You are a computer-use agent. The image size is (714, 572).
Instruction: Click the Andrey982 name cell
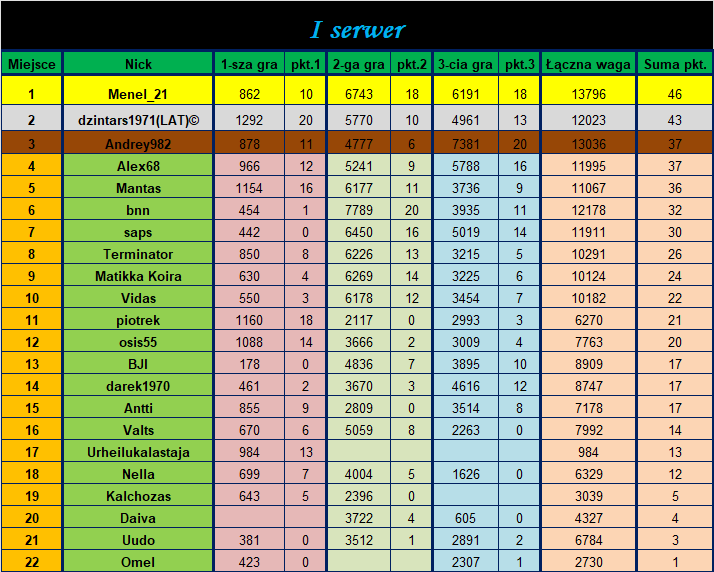[x=138, y=143]
